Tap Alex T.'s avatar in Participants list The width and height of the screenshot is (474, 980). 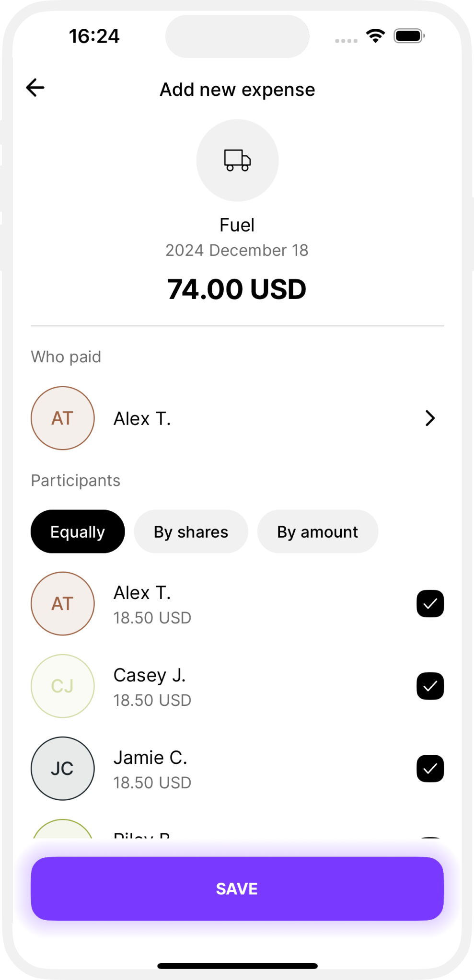63,603
